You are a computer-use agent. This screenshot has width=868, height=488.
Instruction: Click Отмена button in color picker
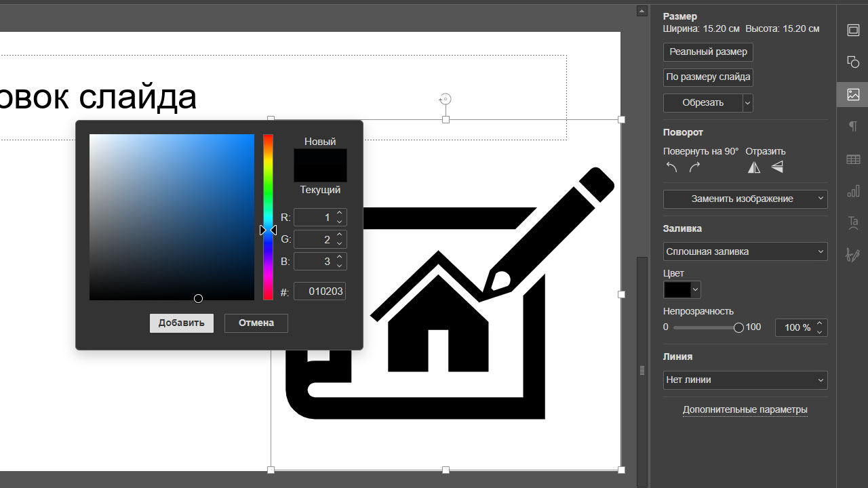click(256, 323)
